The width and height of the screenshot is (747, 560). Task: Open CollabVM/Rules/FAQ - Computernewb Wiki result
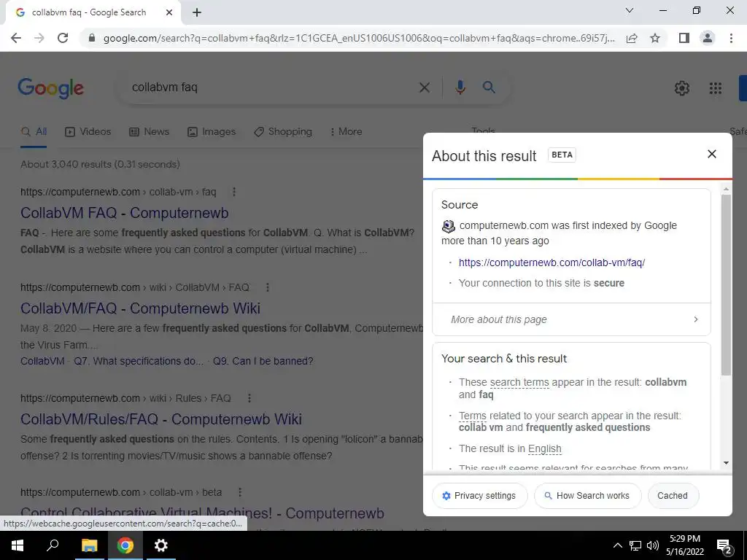click(161, 419)
